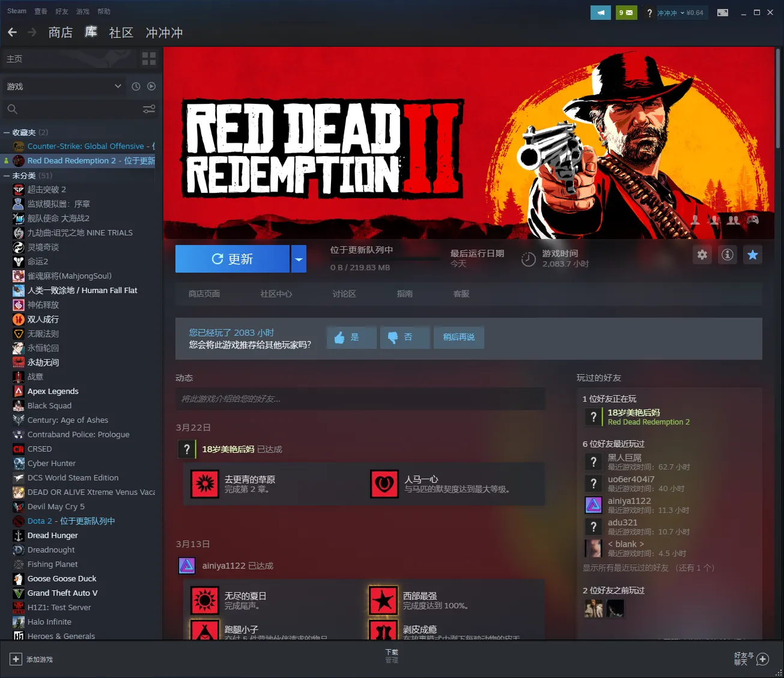Click the ready-to-play filter icon
This screenshot has width=784, height=678.
coord(151,86)
